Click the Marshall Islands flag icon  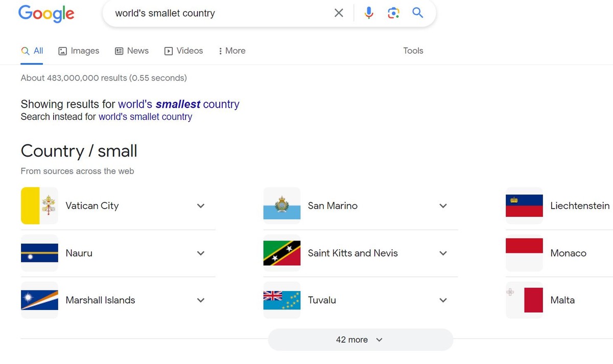click(39, 300)
